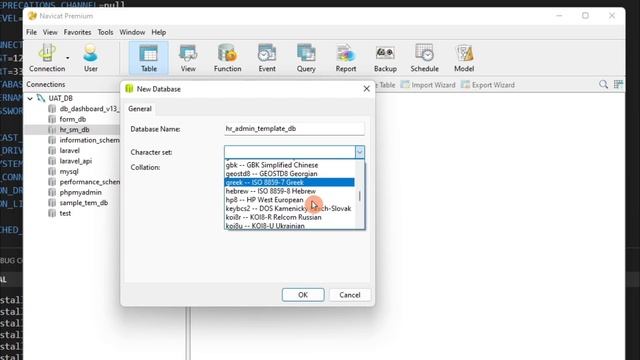Choose geostd8 -- GEOSTD8 Georgian
Image resolution: width=640 pixels, height=360 pixels.
[289, 173]
